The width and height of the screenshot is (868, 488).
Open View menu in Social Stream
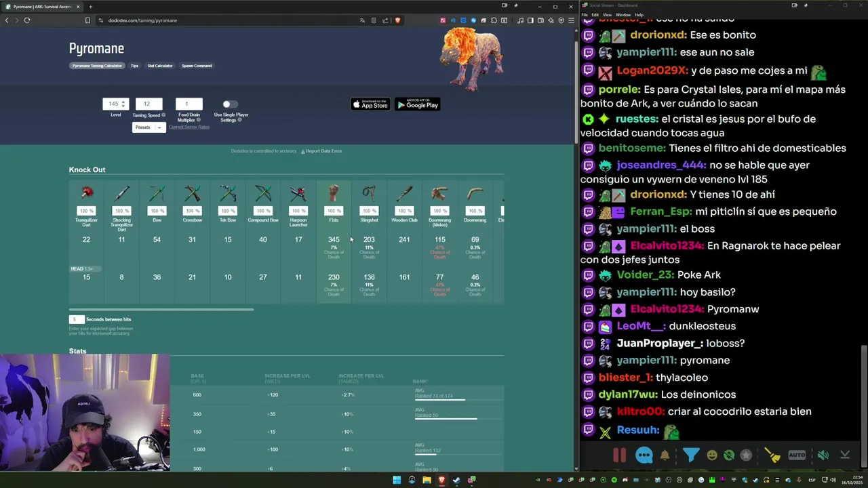(607, 15)
